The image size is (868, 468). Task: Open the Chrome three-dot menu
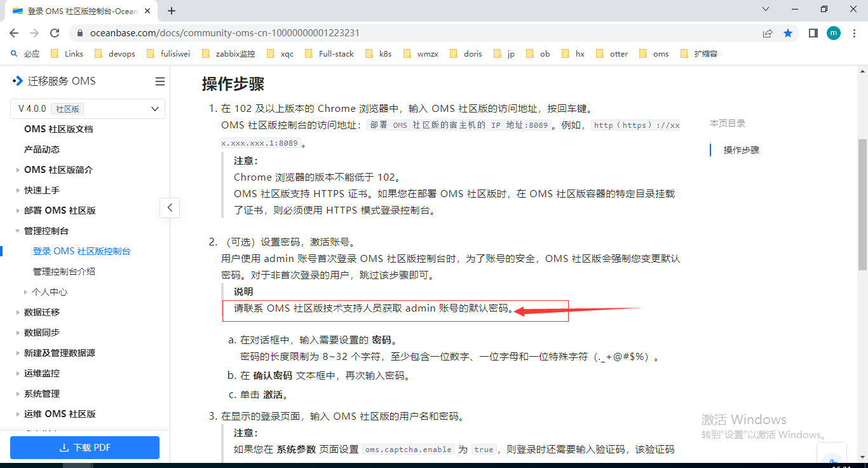pyautogui.click(x=855, y=33)
